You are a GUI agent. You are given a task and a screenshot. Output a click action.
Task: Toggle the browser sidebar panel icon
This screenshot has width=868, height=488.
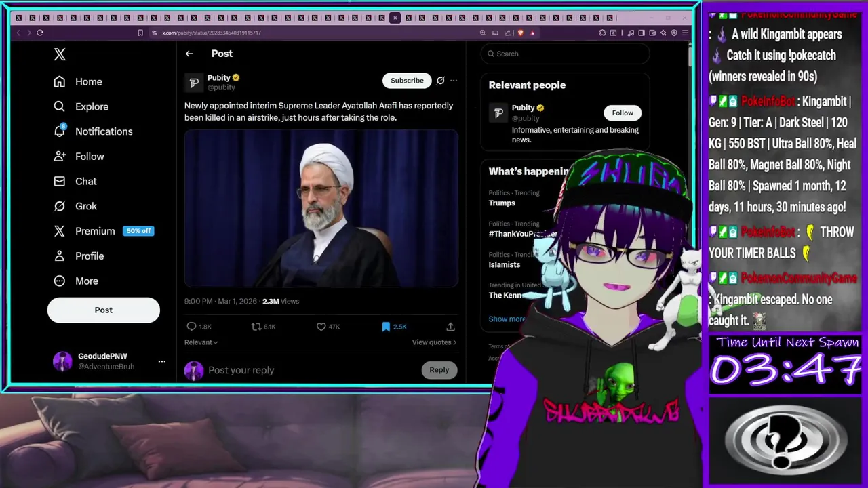[642, 33]
